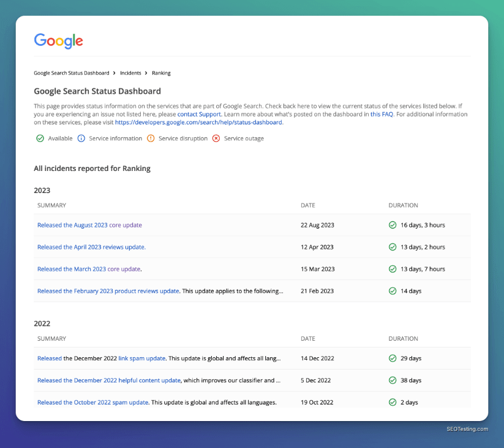Click the date 22 Aug 2023
The height and width of the screenshot is (448, 504).
[317, 225]
